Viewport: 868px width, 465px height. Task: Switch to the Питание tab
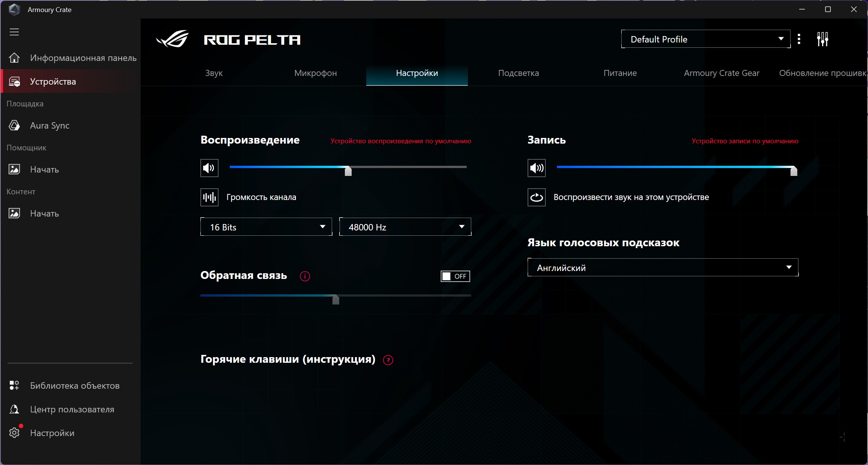click(620, 73)
